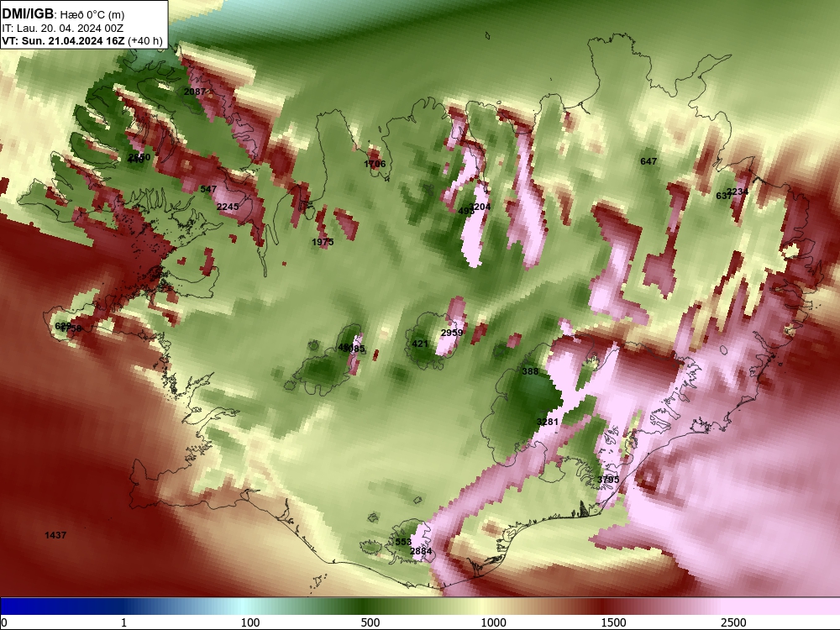840x630 pixels.
Task: Click the dark green section of the color scale
Action: click(365, 606)
